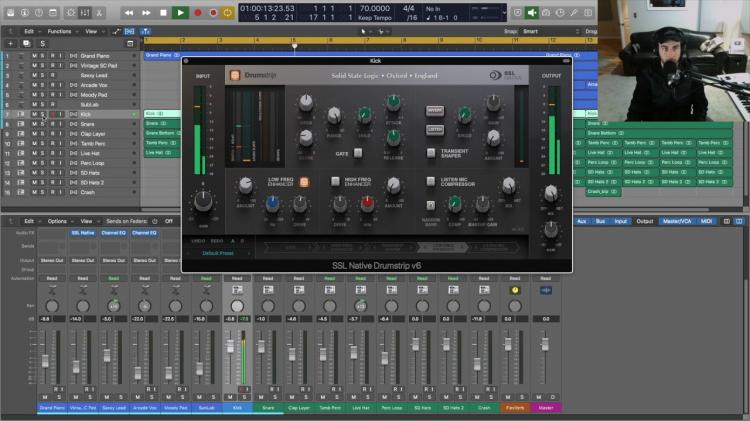Open the Default Preset selector in Drumstrip
Image resolution: width=750 pixels, height=421 pixels.
(218, 253)
